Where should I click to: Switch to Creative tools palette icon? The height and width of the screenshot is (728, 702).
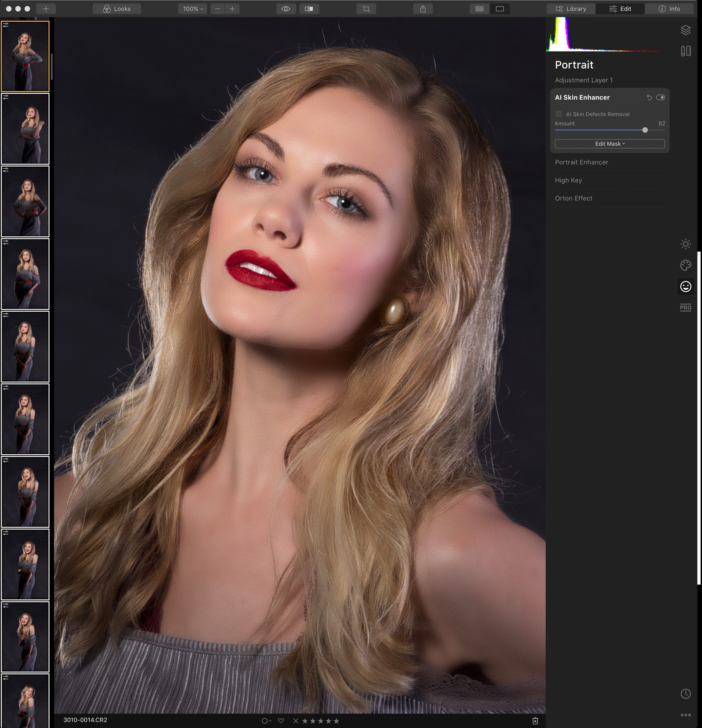tap(685, 265)
